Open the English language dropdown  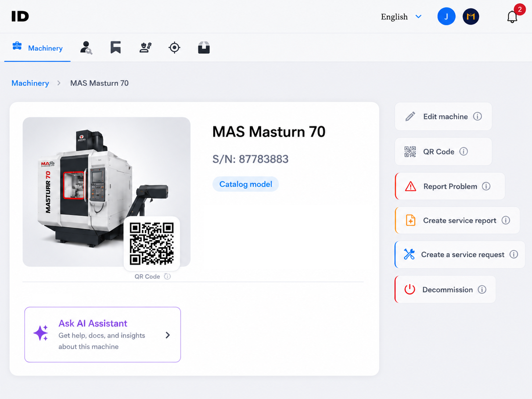tap(401, 17)
